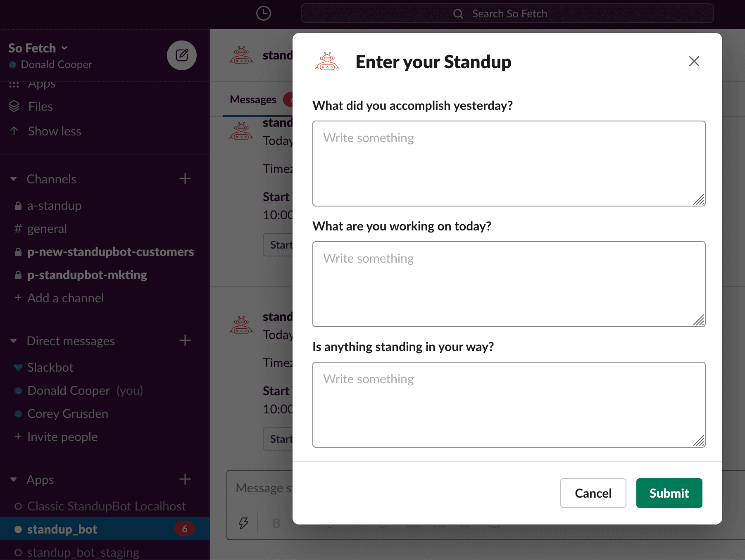Click the plus icon next to Apps
Image resolution: width=745 pixels, height=560 pixels.
click(185, 479)
